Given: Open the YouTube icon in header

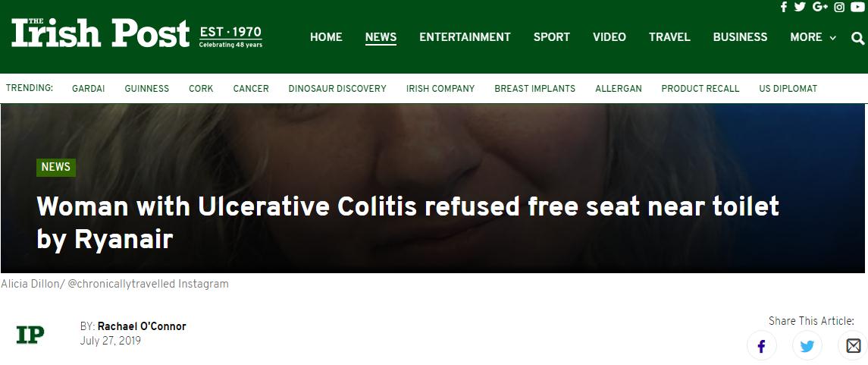Looking at the screenshot, I should click(857, 7).
